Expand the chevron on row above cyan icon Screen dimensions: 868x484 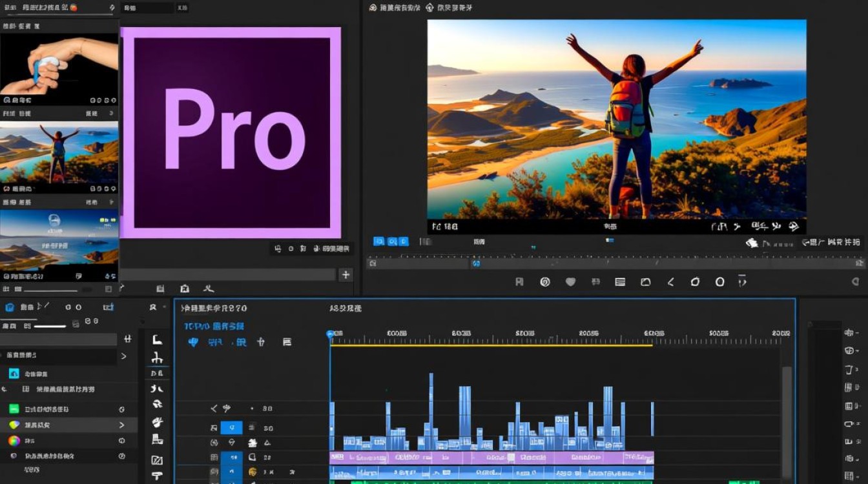(x=123, y=356)
